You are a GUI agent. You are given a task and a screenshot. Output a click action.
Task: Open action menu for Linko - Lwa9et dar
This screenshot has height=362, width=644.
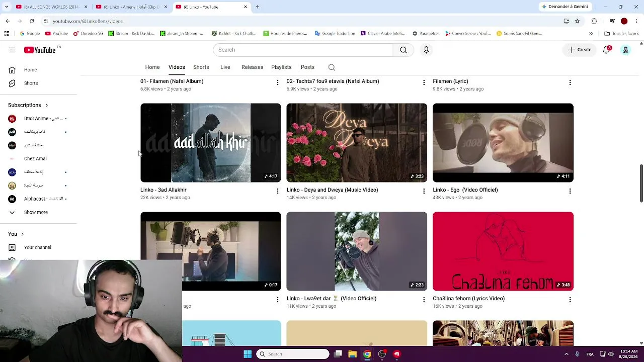(424, 300)
